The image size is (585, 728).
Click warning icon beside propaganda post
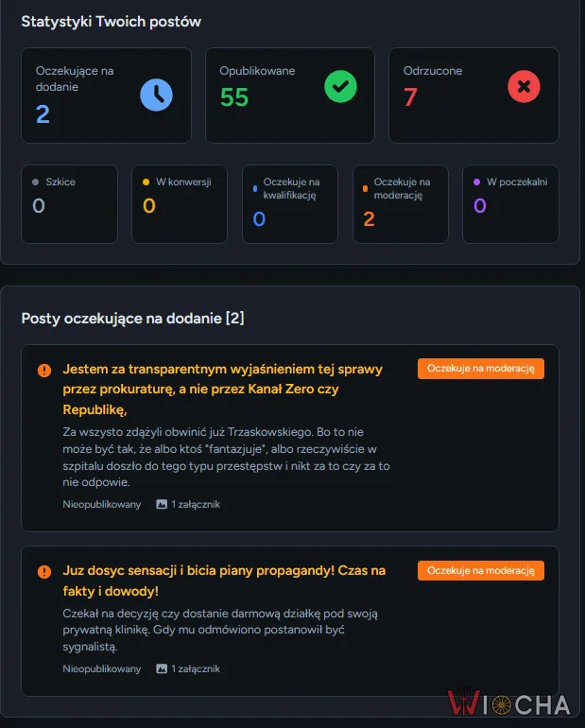coord(44,572)
